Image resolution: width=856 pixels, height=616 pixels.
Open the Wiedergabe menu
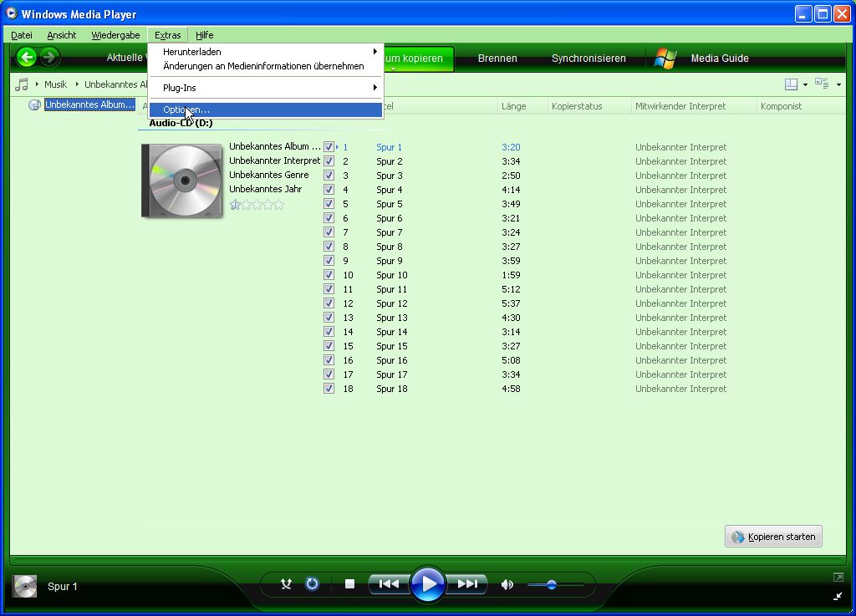coord(115,35)
